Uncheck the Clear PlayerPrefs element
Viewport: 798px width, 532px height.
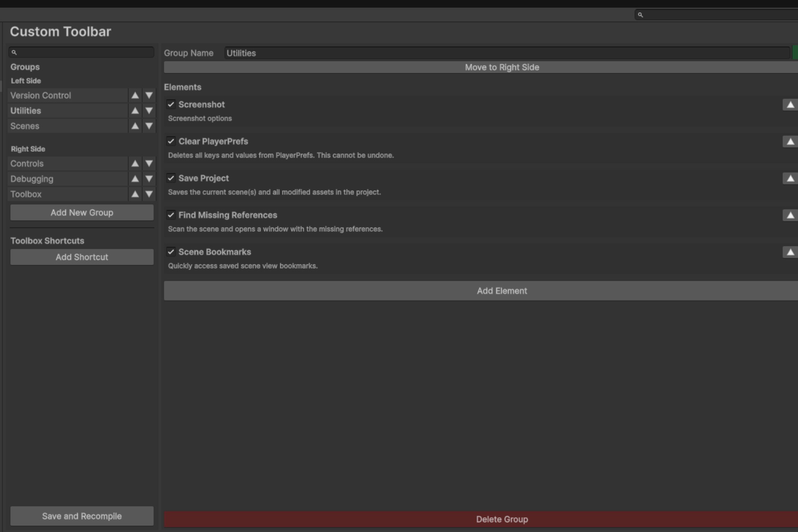coord(171,141)
